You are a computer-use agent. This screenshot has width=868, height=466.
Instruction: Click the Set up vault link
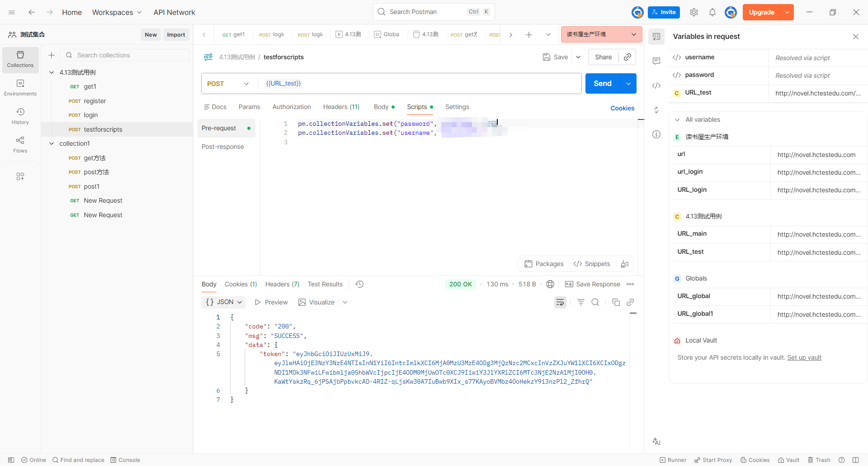[x=804, y=357]
